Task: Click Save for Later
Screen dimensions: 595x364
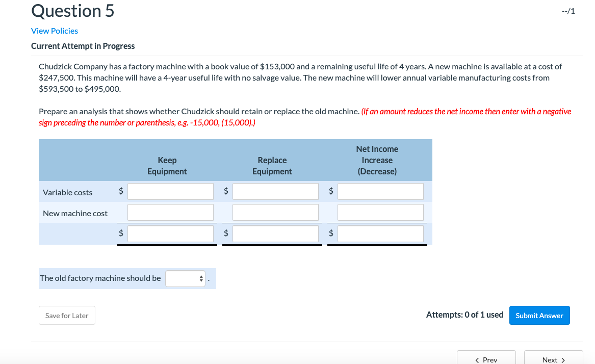Action: pos(67,315)
